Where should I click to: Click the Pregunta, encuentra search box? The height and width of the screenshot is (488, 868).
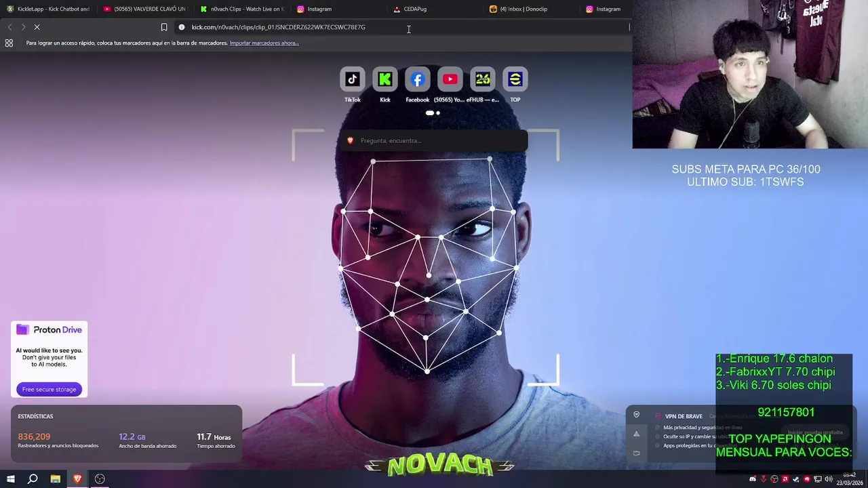click(434, 140)
